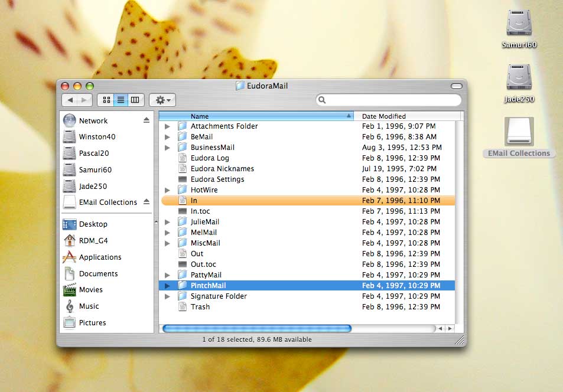The width and height of the screenshot is (563, 392).
Task: Click the Aug 3, 1995 date cell
Action: [x=402, y=148]
